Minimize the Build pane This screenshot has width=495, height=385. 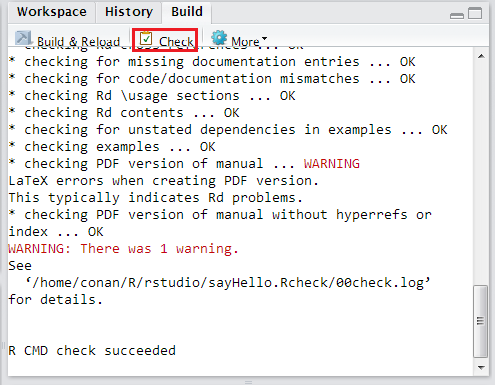tap(457, 15)
